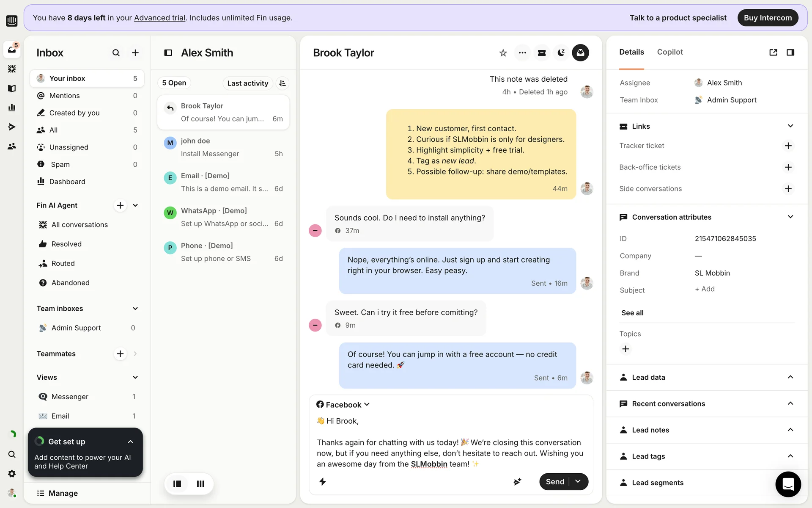Collapse the Conversation attributes section
The height and width of the screenshot is (508, 812).
click(x=790, y=217)
